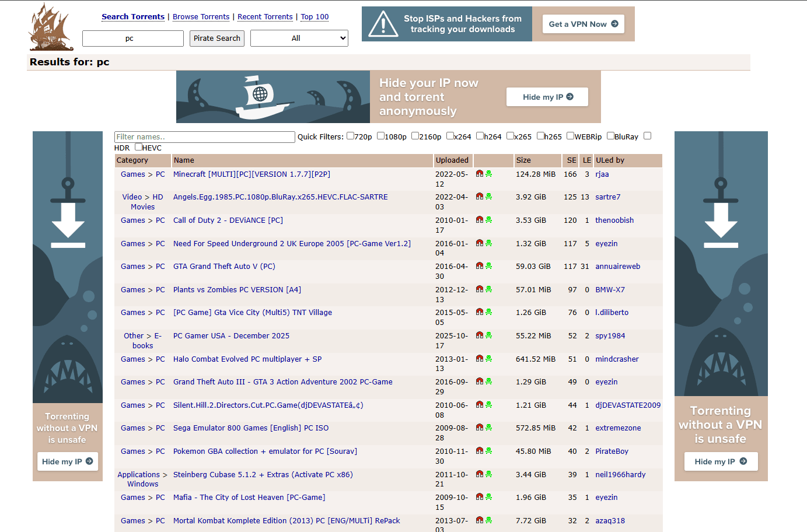
Task: Hit the magnet icon on the Halo Combat Evolved row
Action: click(x=479, y=359)
